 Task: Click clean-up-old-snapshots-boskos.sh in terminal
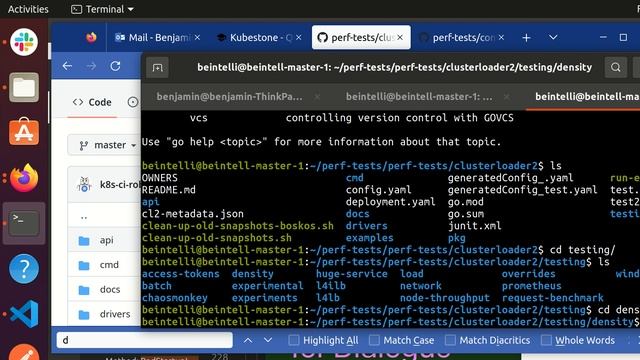click(x=238, y=226)
